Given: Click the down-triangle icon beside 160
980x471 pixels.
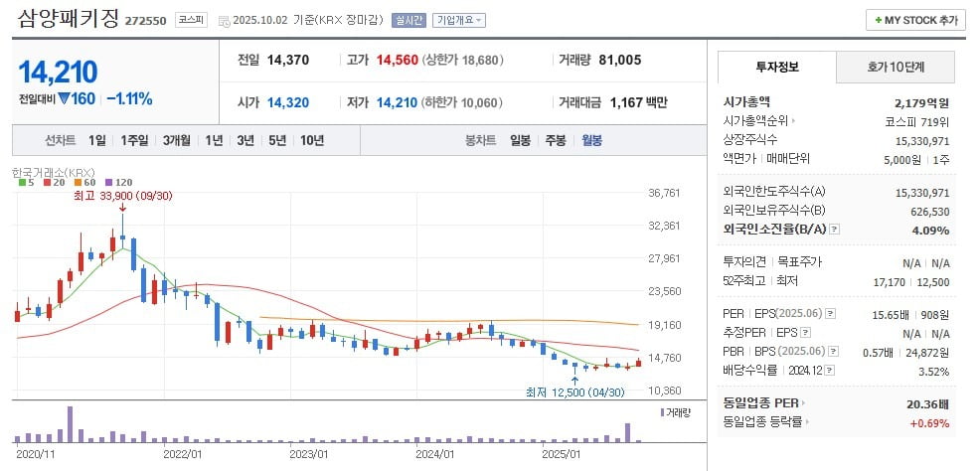Looking at the screenshot, I should [64, 98].
